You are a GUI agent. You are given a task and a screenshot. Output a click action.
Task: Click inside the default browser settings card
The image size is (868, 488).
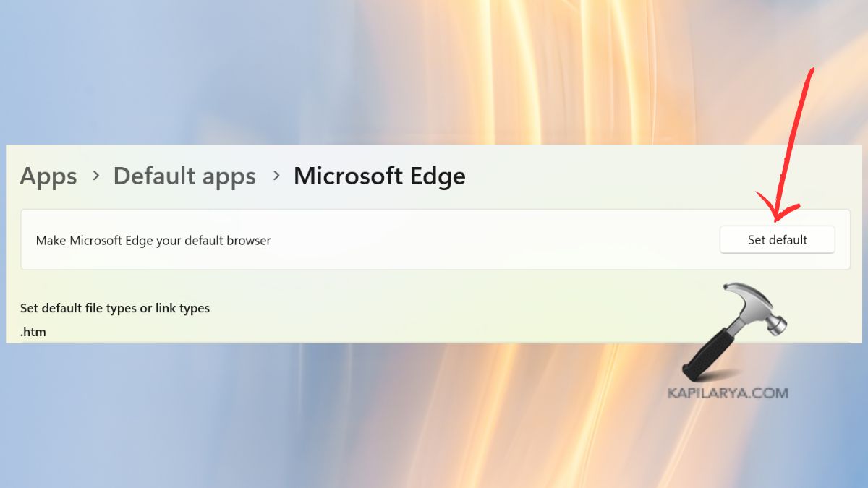pyautogui.click(x=434, y=240)
